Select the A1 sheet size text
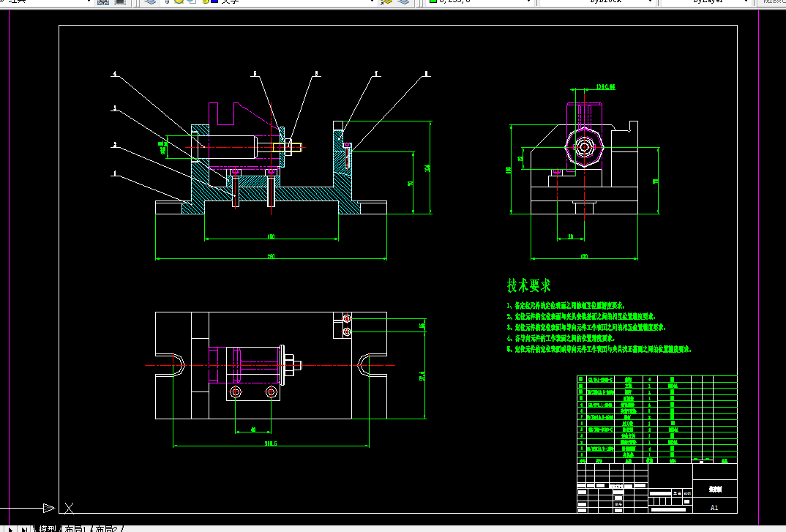 [714, 507]
